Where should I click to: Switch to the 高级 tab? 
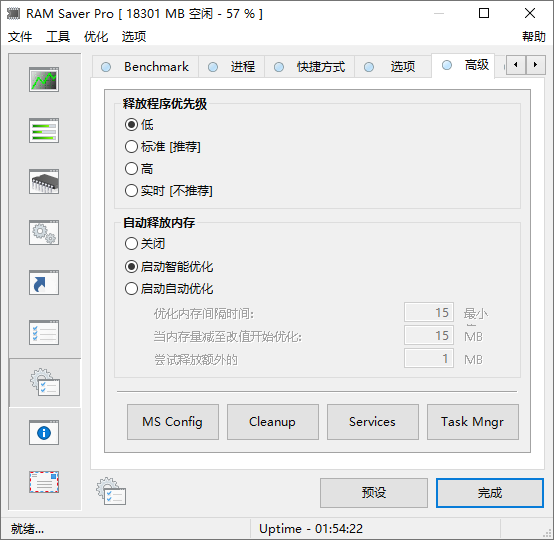click(463, 65)
